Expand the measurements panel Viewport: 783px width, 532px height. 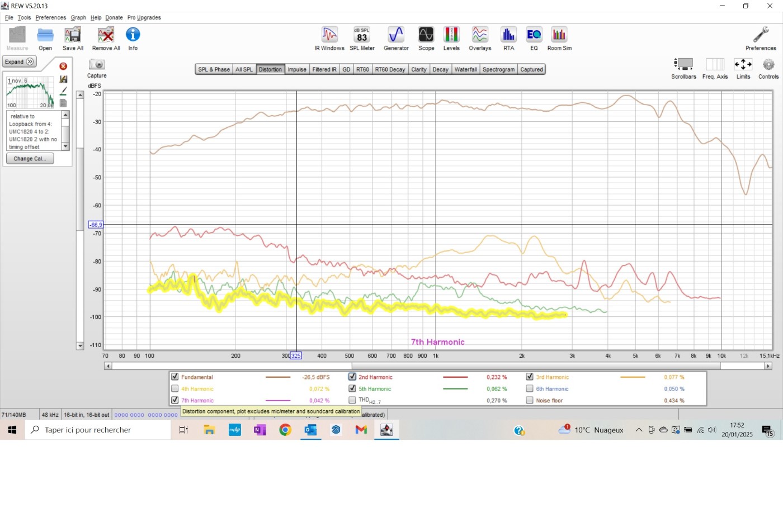coord(20,62)
